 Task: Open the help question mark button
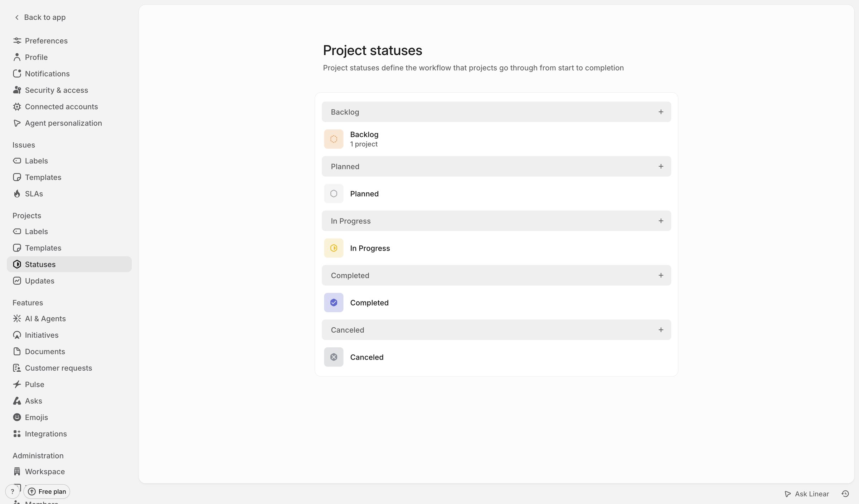(13, 491)
